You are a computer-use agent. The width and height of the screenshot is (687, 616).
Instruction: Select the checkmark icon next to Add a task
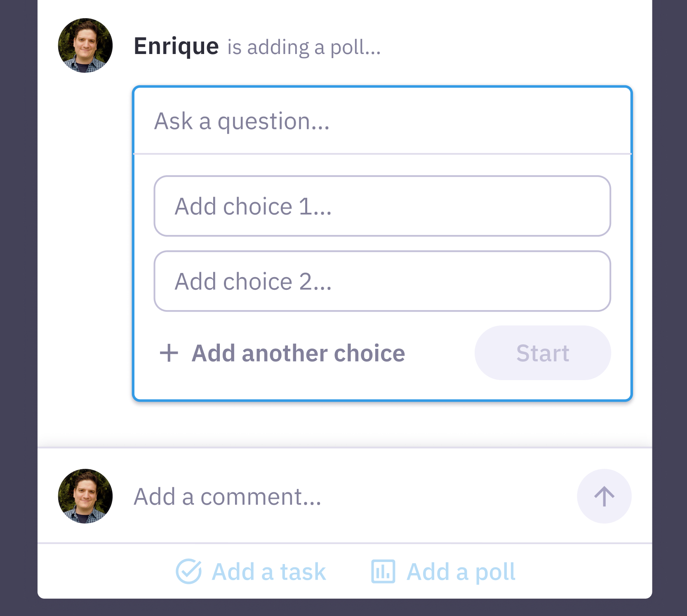[188, 571]
